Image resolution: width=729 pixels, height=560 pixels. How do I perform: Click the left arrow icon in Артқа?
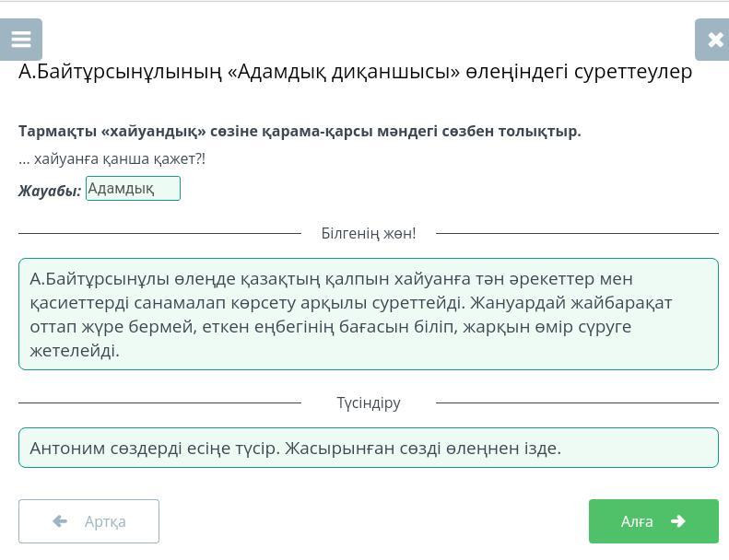point(60,521)
